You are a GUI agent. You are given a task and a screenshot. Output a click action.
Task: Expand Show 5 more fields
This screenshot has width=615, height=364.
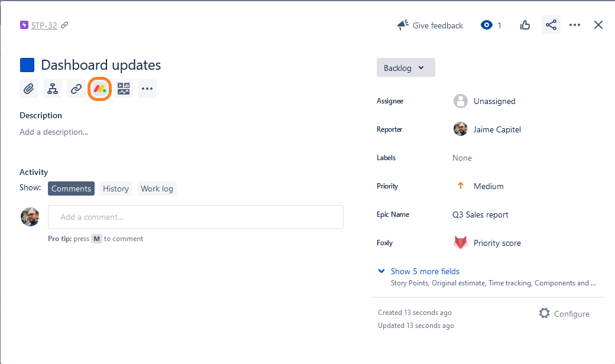point(425,271)
